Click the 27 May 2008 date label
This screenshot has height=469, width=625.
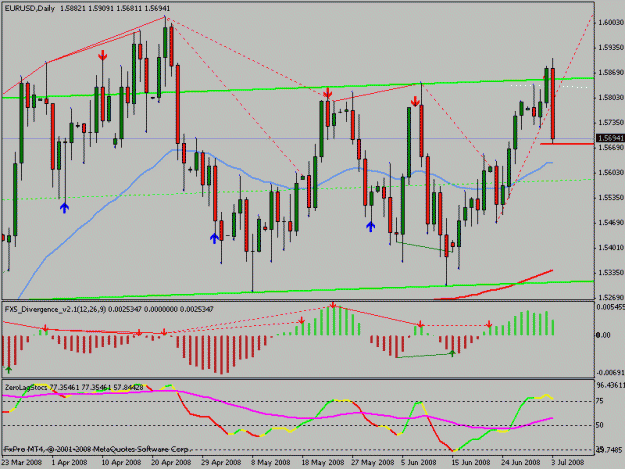coord(372,463)
